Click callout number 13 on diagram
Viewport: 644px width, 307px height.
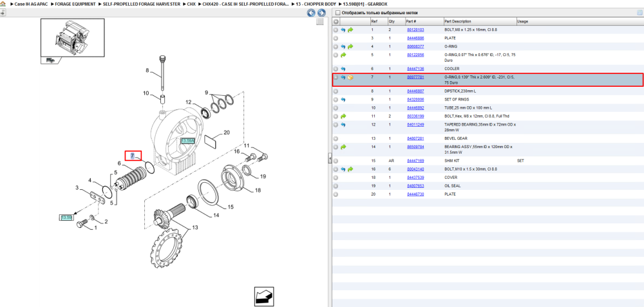(195, 227)
